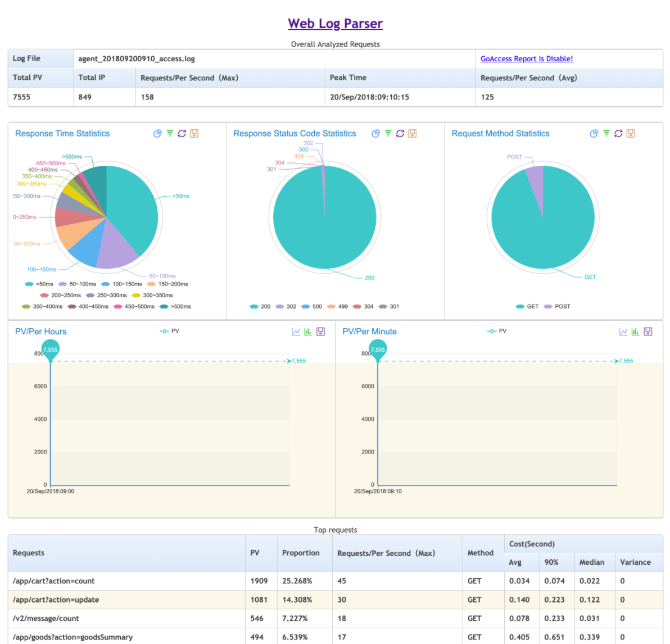Switch PV/Per Hours to bar chart
670x644 pixels.
[x=308, y=332]
